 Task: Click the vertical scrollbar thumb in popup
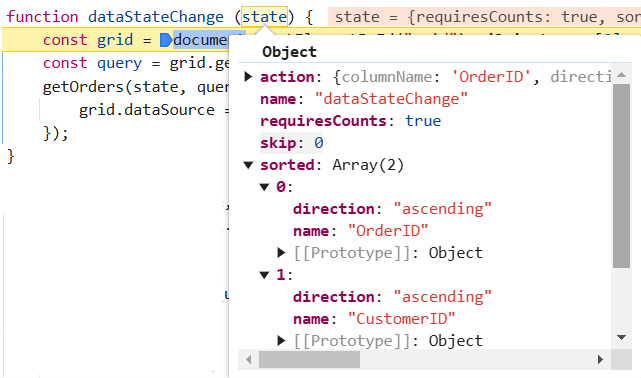[x=622, y=176]
